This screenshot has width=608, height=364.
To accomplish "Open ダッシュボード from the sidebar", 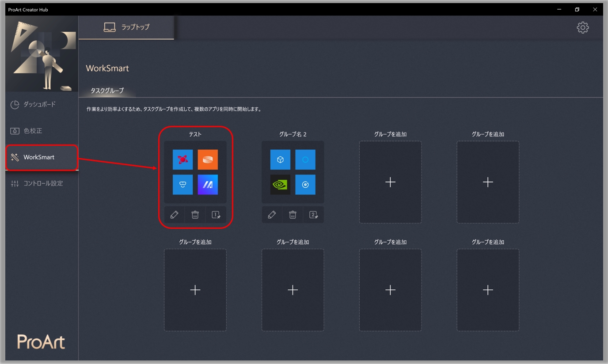I will (x=42, y=105).
